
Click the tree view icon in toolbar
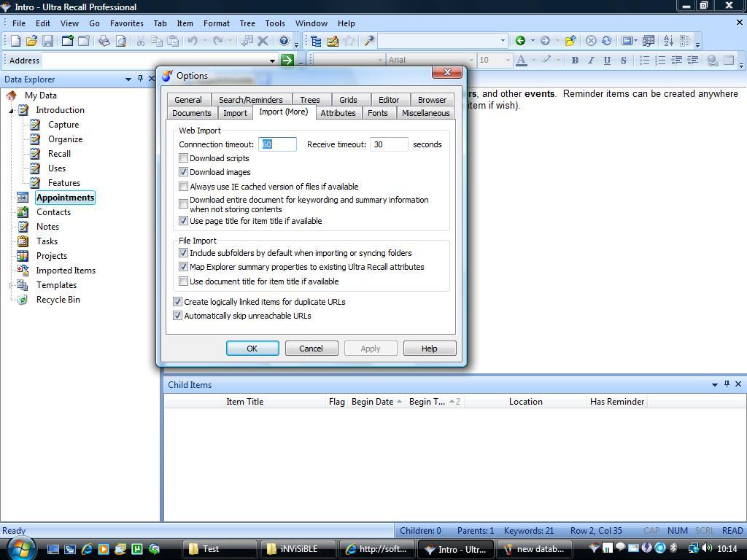[x=316, y=41]
